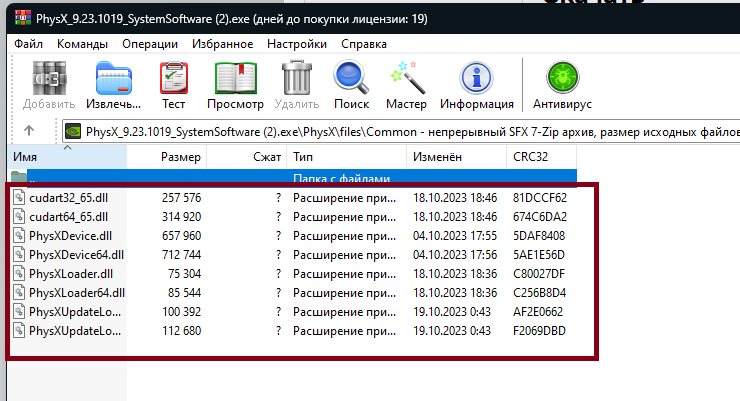
Task: Select the PhysXUpdateLo... row sized 100 392
Action: point(293,311)
